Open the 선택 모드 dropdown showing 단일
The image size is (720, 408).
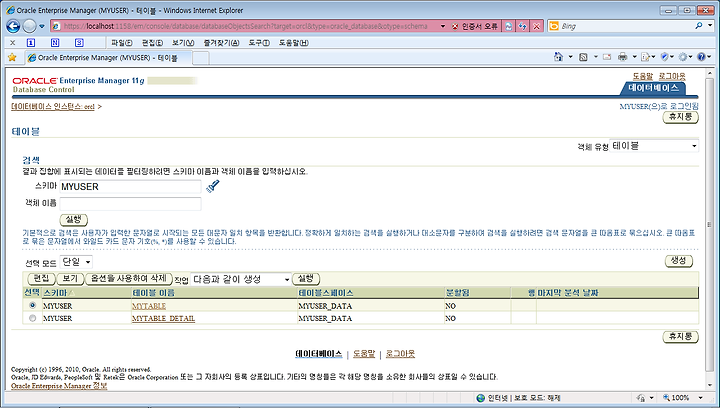pos(76,262)
